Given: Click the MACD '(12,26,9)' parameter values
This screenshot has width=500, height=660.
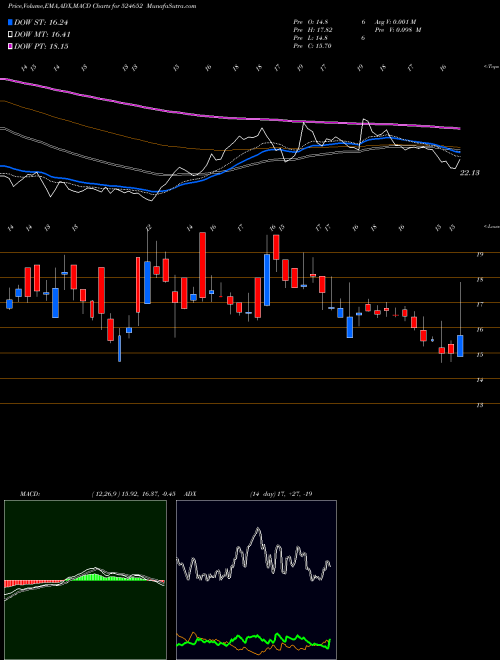Looking at the screenshot, I should (x=136, y=494).
